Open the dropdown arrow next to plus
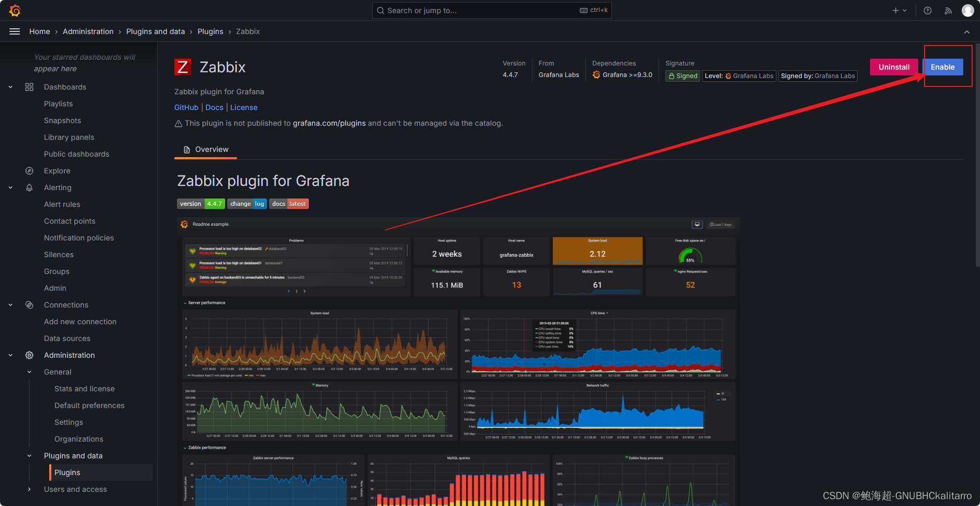980x506 pixels. tap(905, 10)
